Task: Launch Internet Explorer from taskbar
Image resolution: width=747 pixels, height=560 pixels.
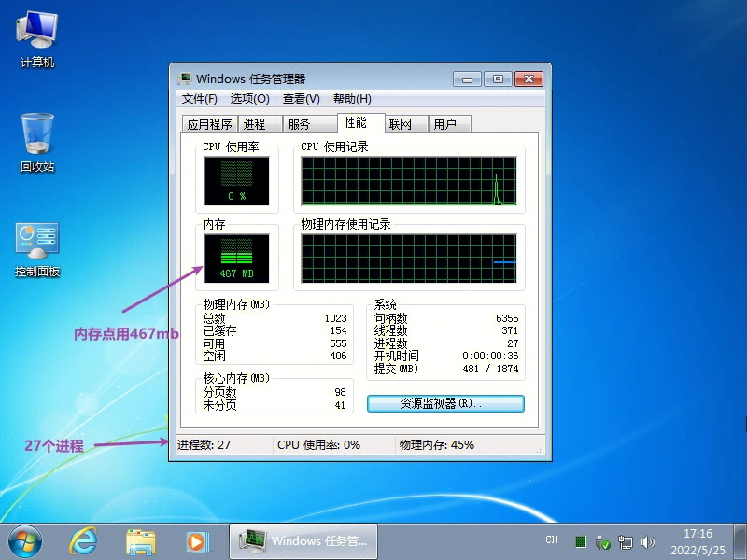Action: [x=83, y=542]
